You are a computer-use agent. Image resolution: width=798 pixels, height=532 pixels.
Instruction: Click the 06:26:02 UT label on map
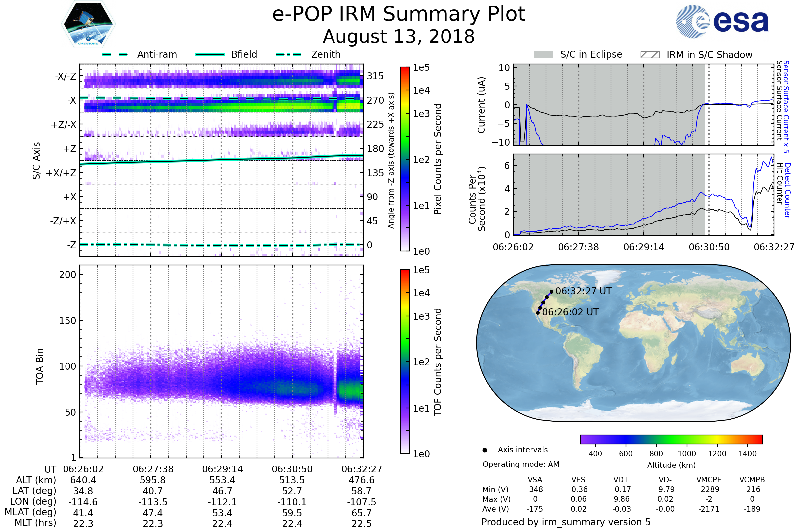click(x=570, y=312)
